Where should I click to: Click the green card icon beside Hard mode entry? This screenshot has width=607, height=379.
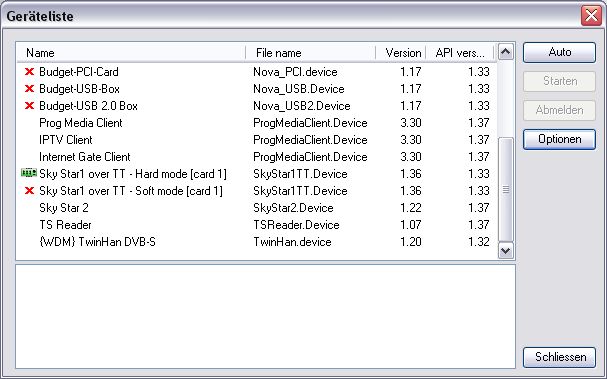coord(29,173)
